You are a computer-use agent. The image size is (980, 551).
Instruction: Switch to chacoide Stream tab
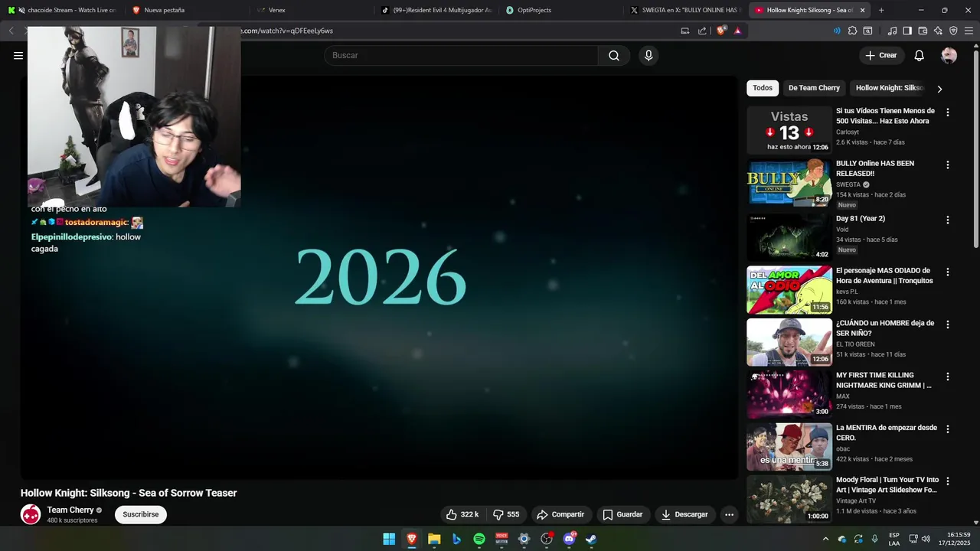tap(63, 10)
